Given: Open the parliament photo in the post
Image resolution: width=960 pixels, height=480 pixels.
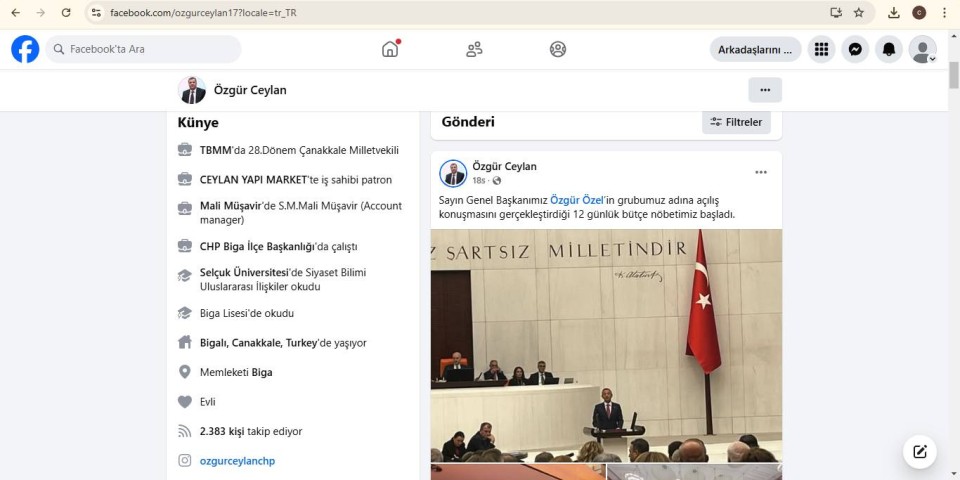Looking at the screenshot, I should (606, 346).
